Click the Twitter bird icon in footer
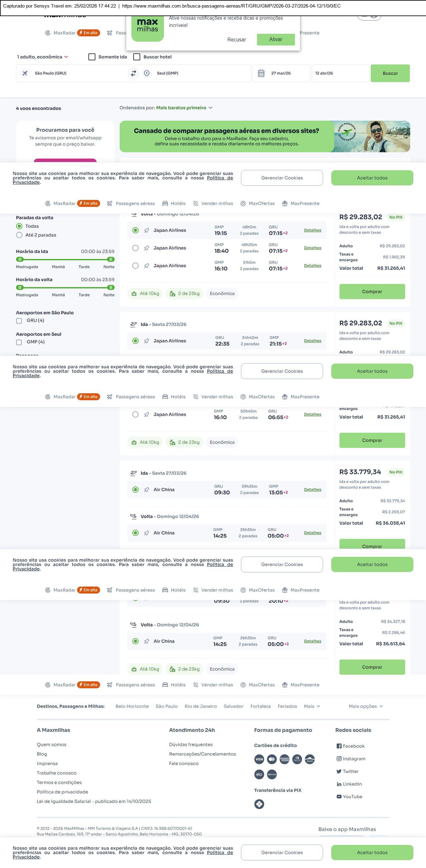 point(339,771)
